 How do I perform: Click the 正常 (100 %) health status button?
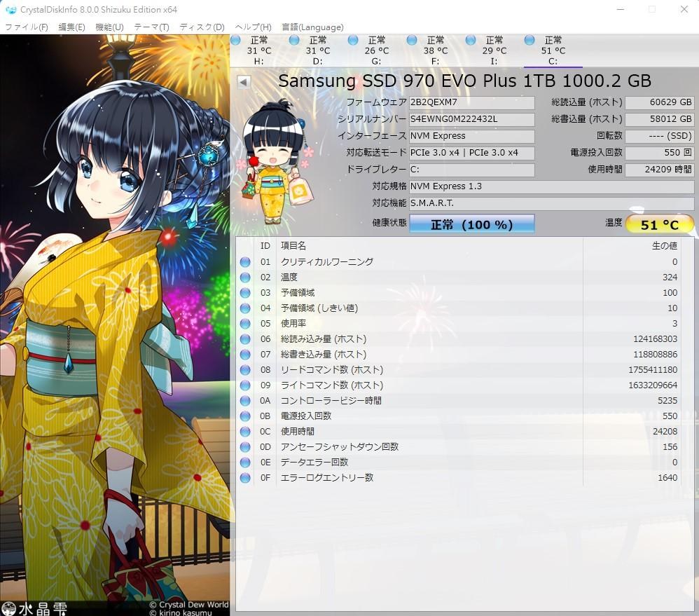tap(471, 224)
